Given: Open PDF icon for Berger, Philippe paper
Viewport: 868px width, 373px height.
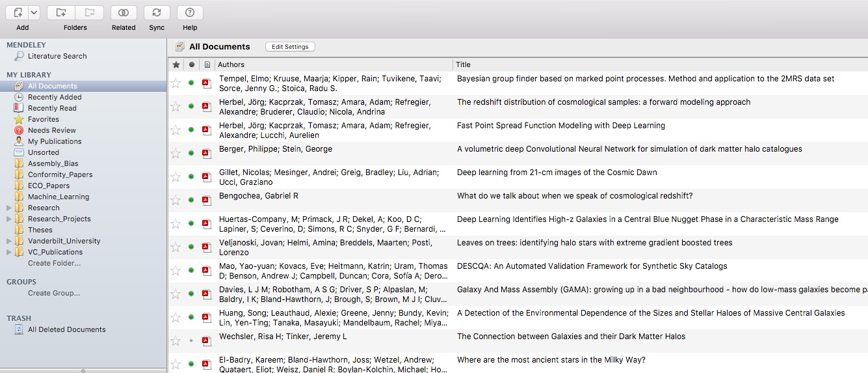Looking at the screenshot, I should coord(207,154).
